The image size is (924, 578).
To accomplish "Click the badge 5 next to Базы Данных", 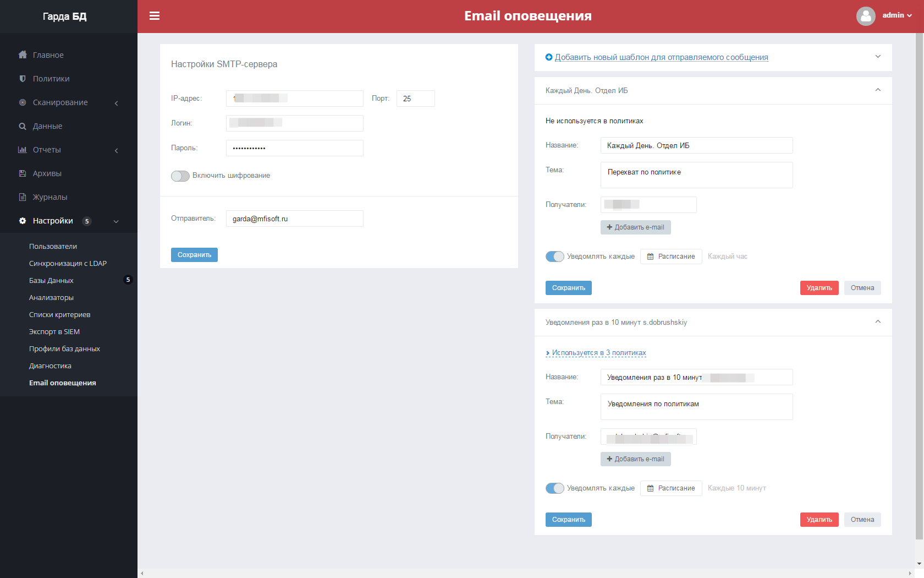I will click(128, 280).
